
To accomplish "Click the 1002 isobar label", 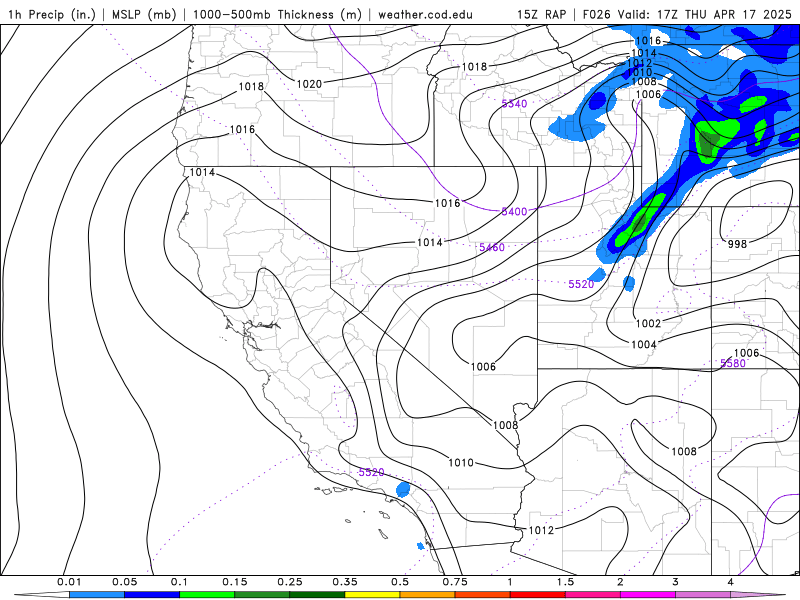I will tap(648, 323).
